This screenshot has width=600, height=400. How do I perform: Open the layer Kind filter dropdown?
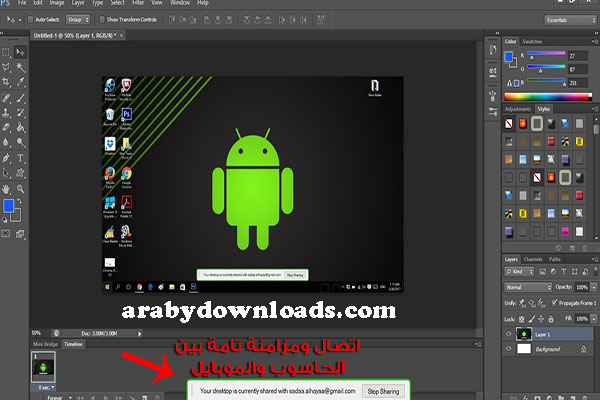(519, 271)
